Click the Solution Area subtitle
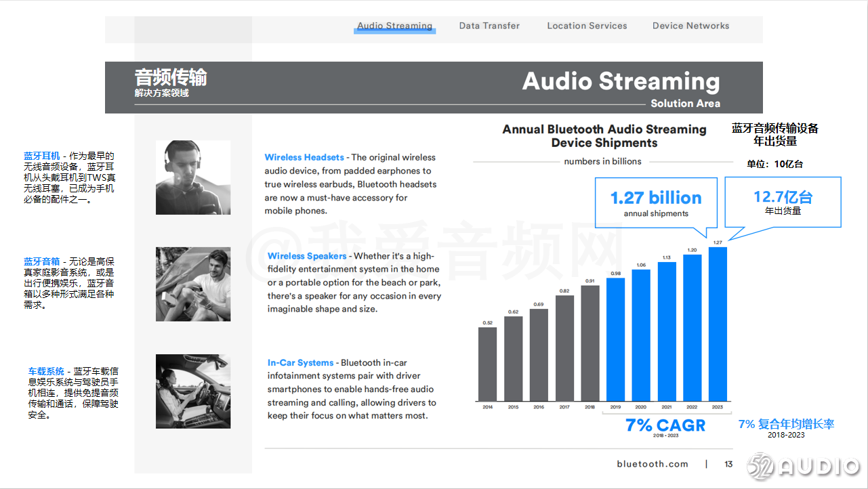Screen dimensions: 868x489 [x=685, y=104]
